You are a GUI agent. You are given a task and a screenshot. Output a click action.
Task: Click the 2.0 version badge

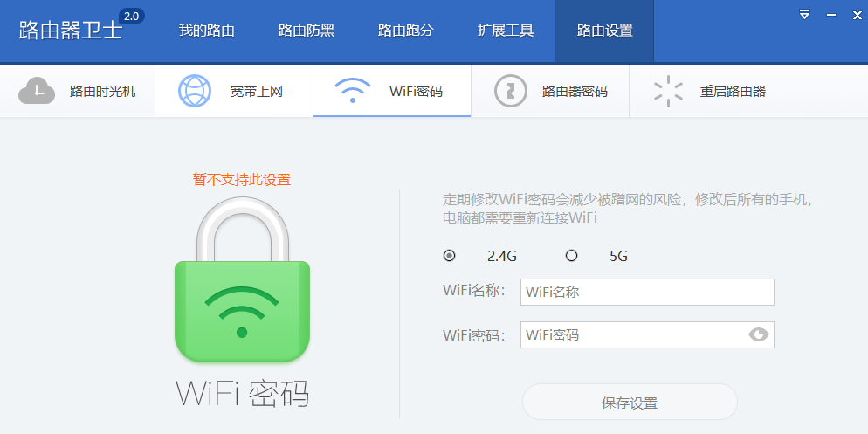pos(132,16)
